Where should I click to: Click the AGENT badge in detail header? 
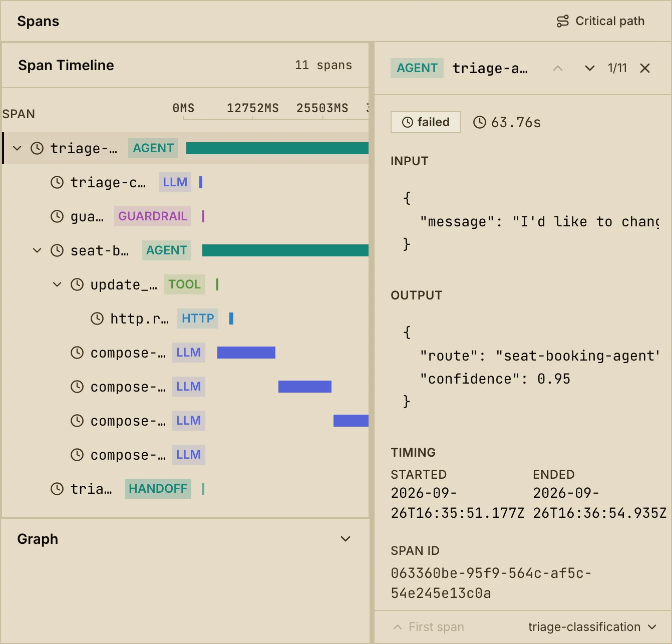click(417, 68)
